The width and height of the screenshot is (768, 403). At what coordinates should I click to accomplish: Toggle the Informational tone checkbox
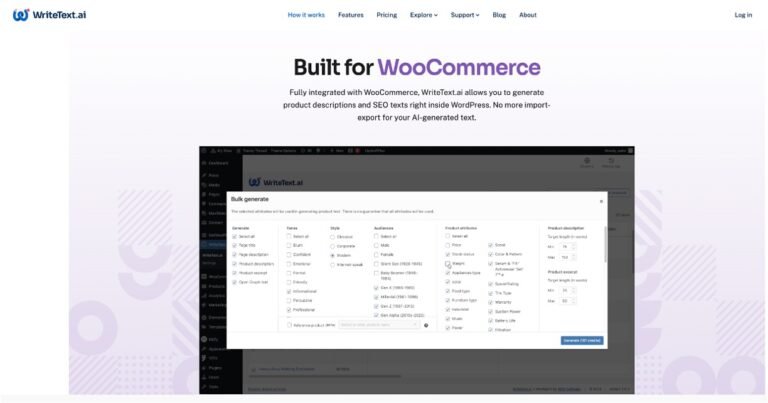point(289,291)
